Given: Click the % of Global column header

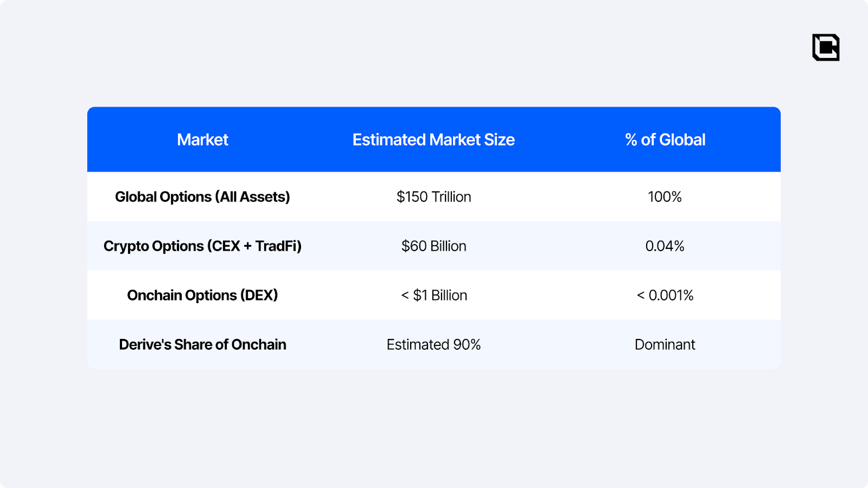Looking at the screenshot, I should [665, 140].
